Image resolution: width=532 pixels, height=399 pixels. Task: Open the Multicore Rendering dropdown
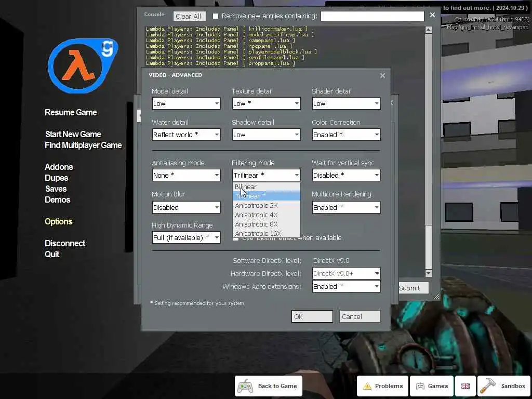[x=346, y=207]
